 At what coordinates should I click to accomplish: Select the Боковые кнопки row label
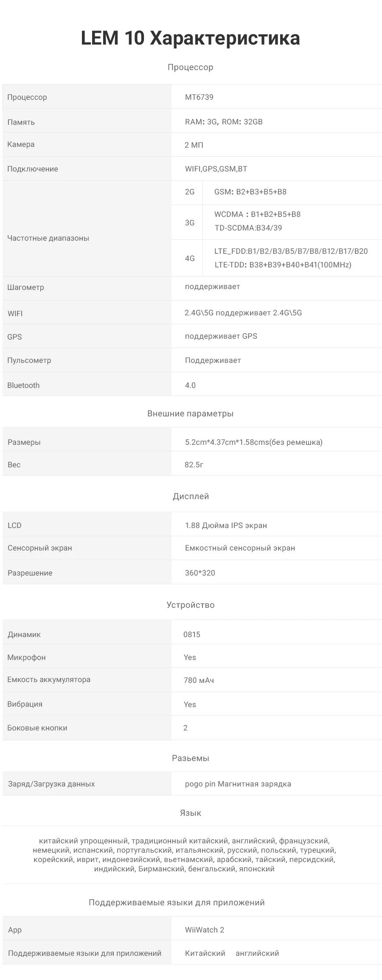[37, 728]
